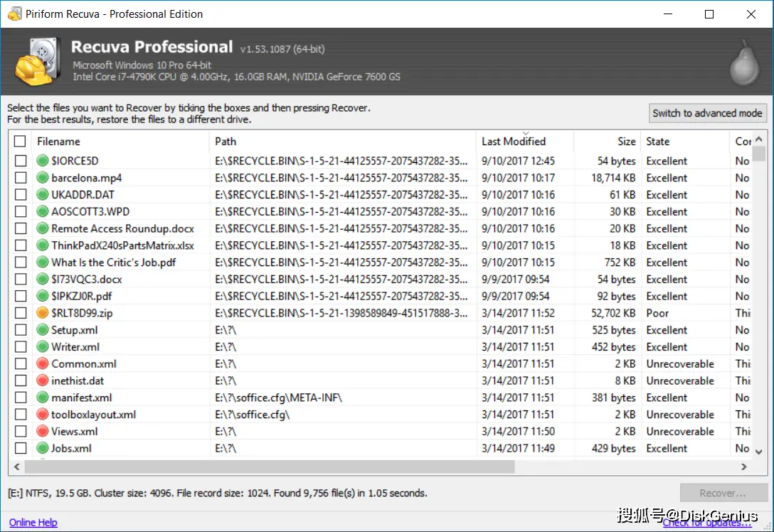The width and height of the screenshot is (774, 532).
Task: Click Switch to advanced mode
Action: [707, 113]
